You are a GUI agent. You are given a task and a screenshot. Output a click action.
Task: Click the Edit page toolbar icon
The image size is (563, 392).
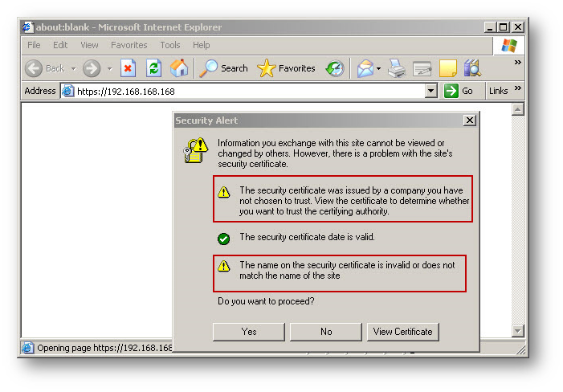pos(422,68)
